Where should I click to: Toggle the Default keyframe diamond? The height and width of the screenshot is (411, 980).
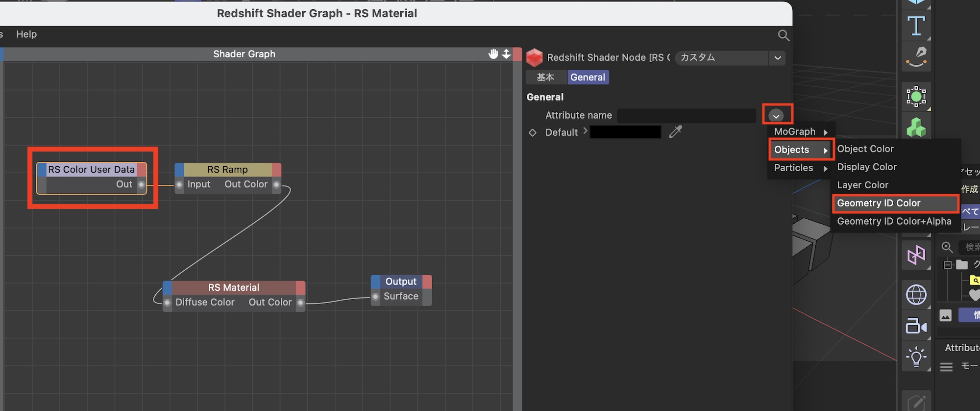tap(533, 132)
